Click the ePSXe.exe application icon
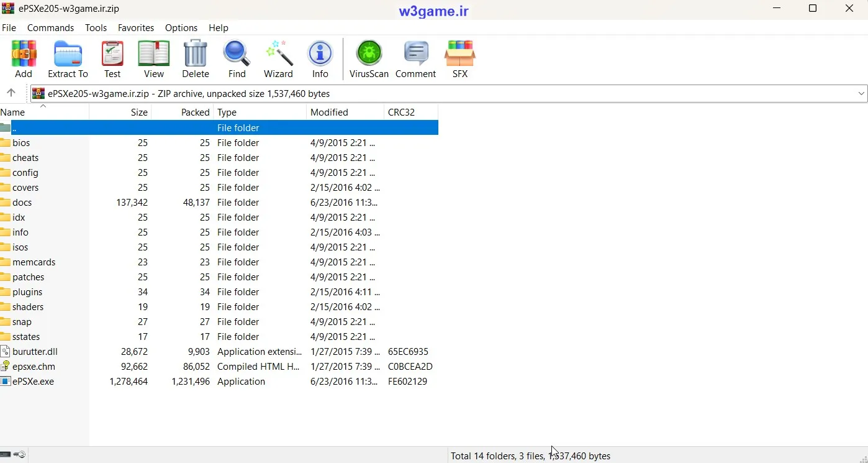 tap(5, 381)
